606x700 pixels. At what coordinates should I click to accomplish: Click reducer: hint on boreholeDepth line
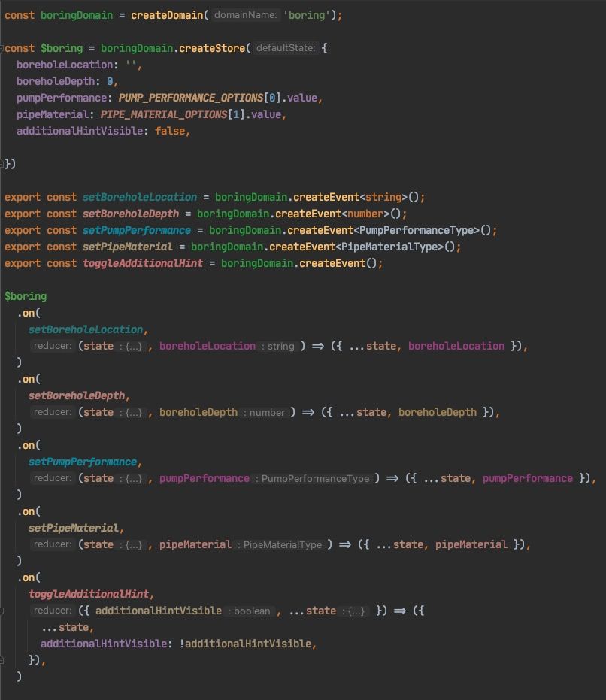point(52,412)
